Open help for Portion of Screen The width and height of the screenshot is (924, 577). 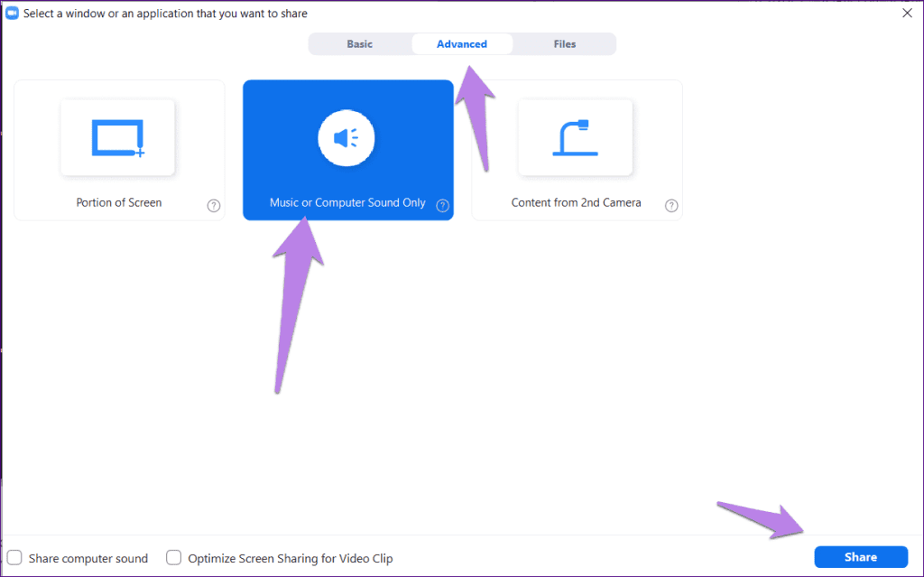click(214, 205)
